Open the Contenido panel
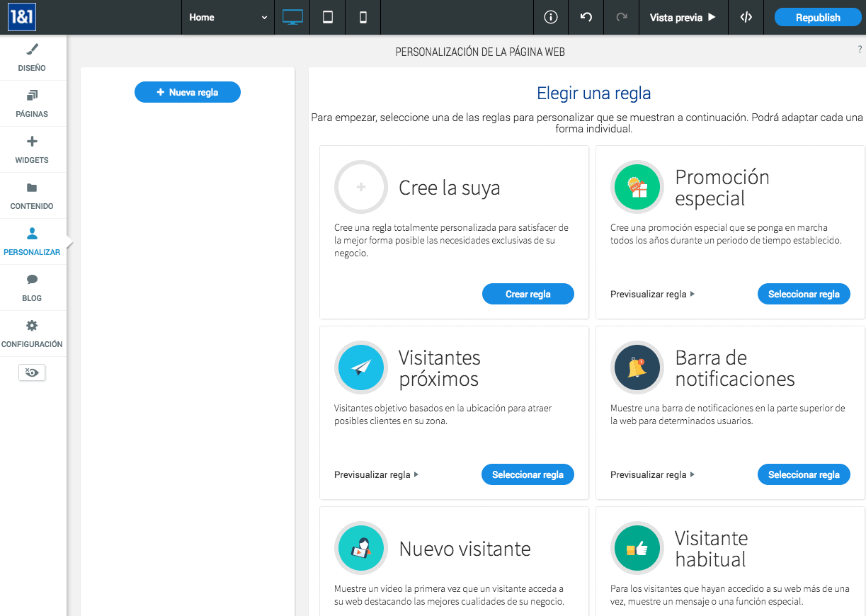This screenshot has height=616, width=866. [x=33, y=195]
